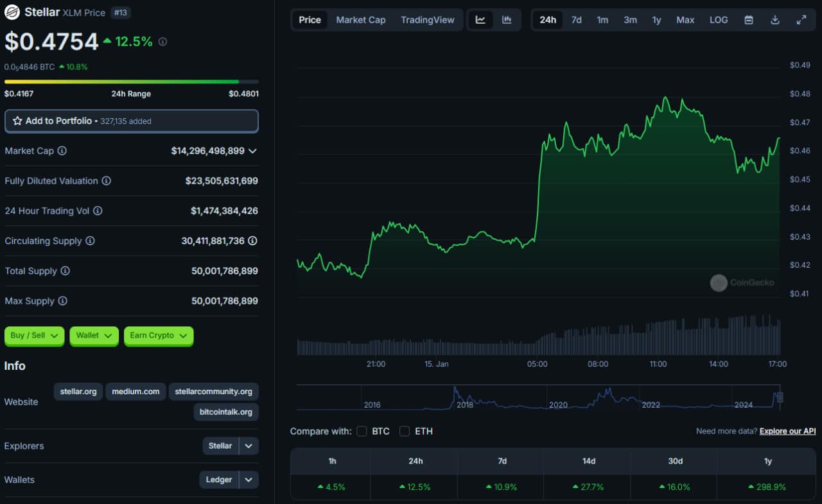Open Max Supply info icon

click(62, 301)
